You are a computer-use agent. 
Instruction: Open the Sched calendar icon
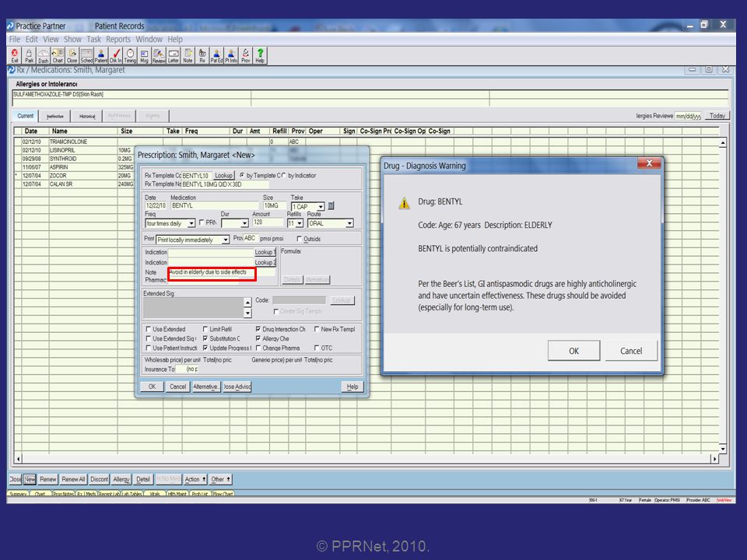(x=86, y=55)
